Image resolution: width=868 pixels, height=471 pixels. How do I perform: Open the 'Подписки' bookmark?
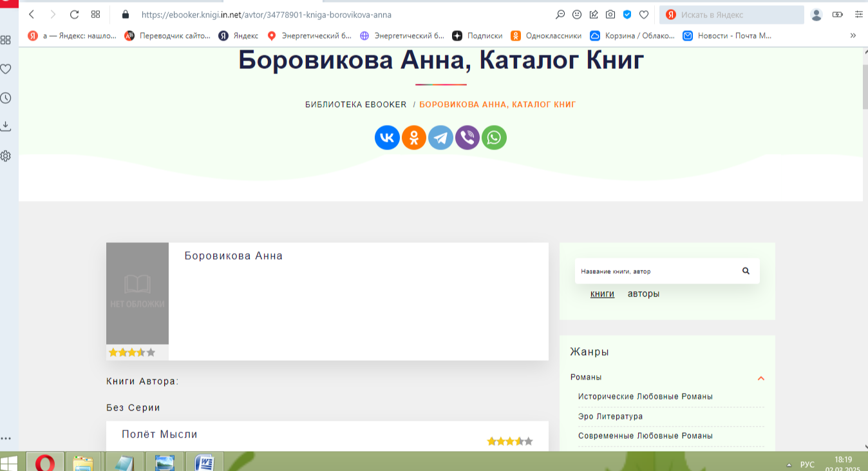click(477, 35)
